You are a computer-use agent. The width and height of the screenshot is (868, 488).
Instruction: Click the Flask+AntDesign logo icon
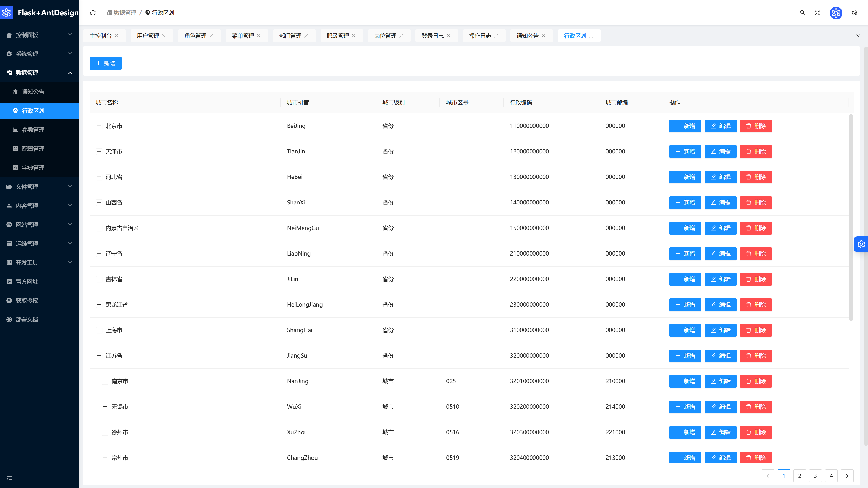(7, 12)
